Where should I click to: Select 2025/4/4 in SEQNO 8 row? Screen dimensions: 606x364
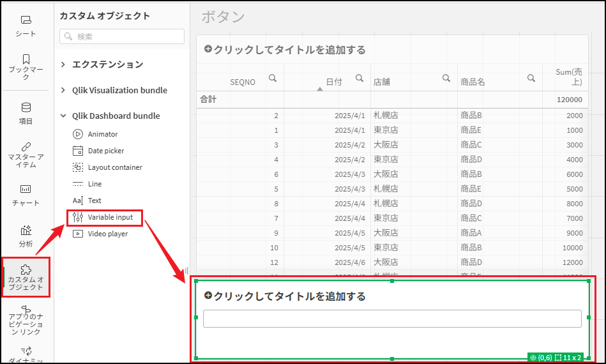pyautogui.click(x=350, y=204)
